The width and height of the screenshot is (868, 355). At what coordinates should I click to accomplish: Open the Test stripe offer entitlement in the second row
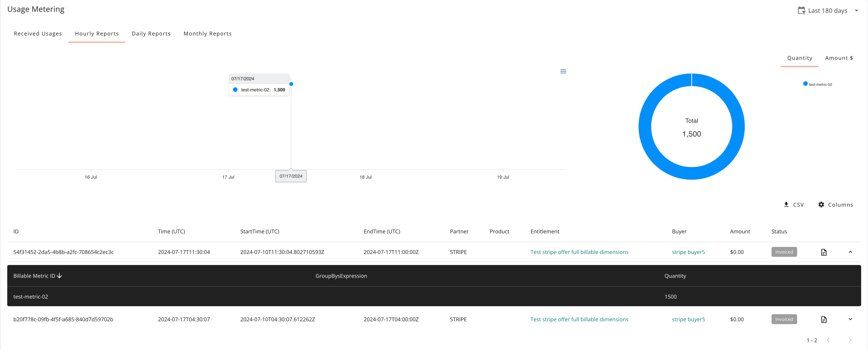point(579,320)
